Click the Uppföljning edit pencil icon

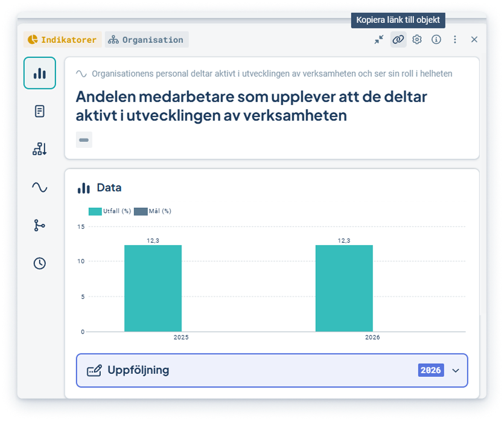pyautogui.click(x=94, y=370)
